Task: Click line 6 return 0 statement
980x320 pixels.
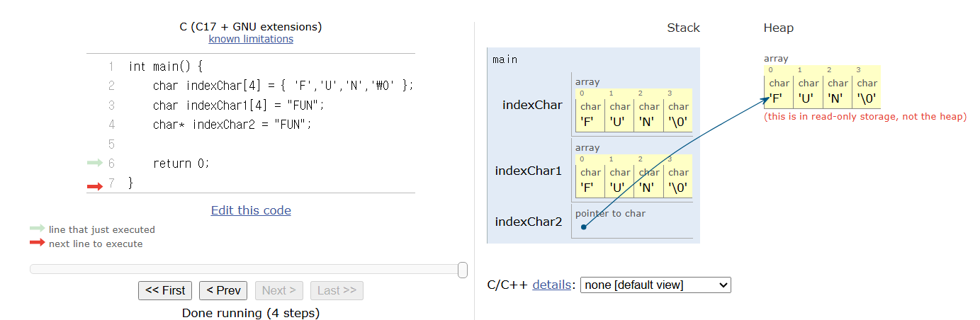Action: click(181, 164)
